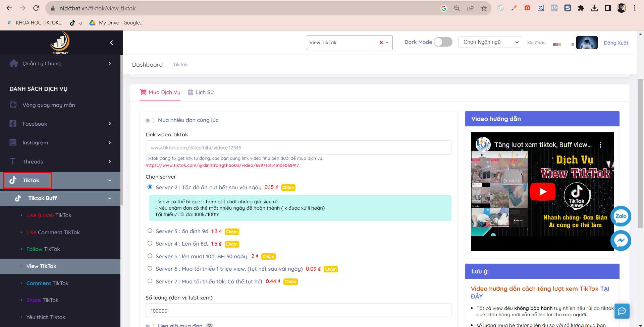The height and width of the screenshot is (327, 644).
Task: Open the Chrome extensions puzzle icon
Action: pos(581,8)
